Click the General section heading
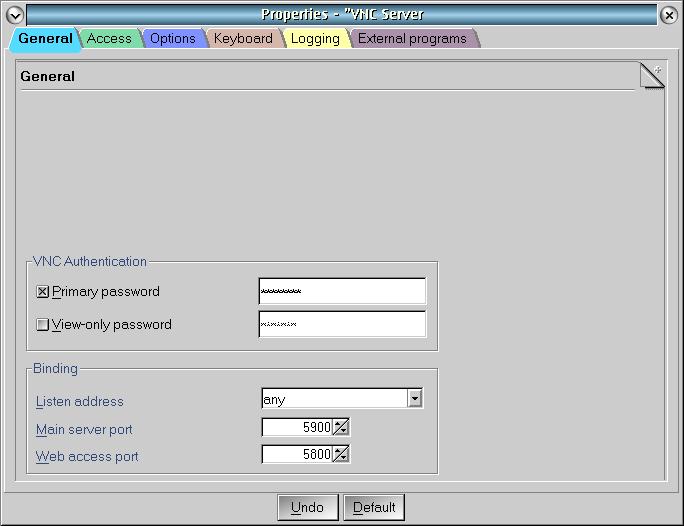This screenshot has height=526, width=684. [48, 76]
